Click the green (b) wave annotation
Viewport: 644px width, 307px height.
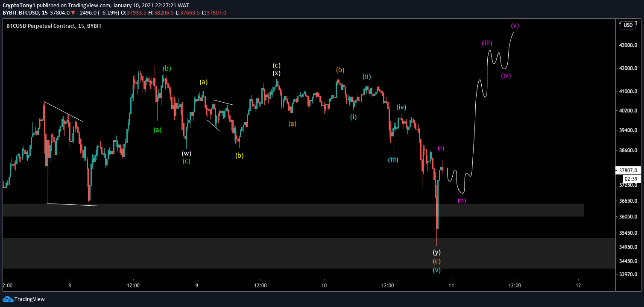(166, 68)
